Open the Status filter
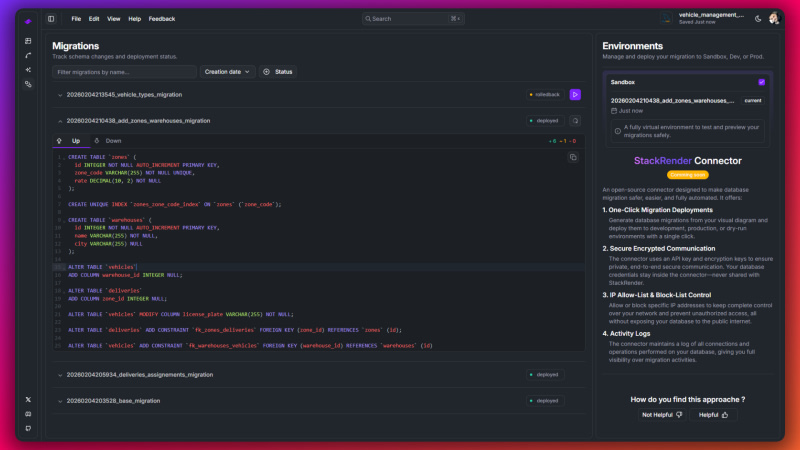Viewport: 800px width, 450px height. 278,72
